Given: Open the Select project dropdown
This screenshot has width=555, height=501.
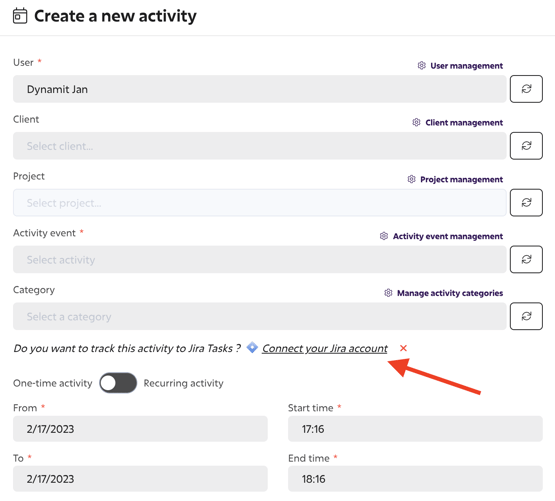Looking at the screenshot, I should [259, 203].
